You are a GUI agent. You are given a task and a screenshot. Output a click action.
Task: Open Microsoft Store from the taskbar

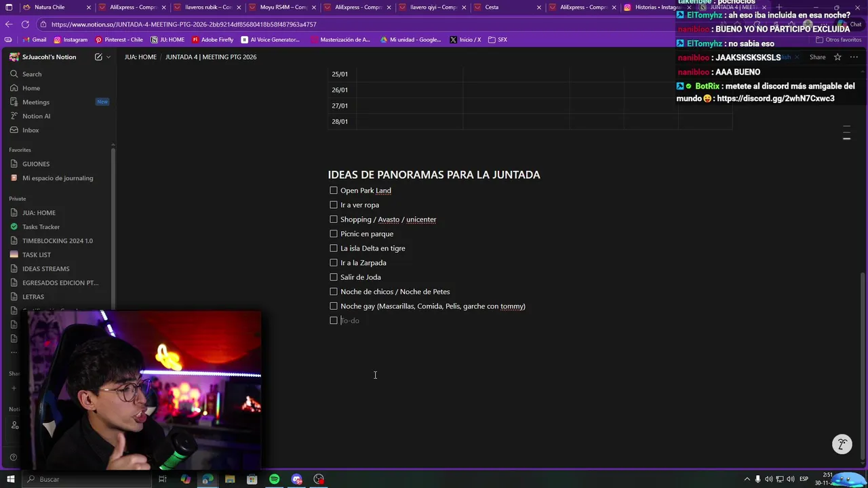pyautogui.click(x=252, y=479)
